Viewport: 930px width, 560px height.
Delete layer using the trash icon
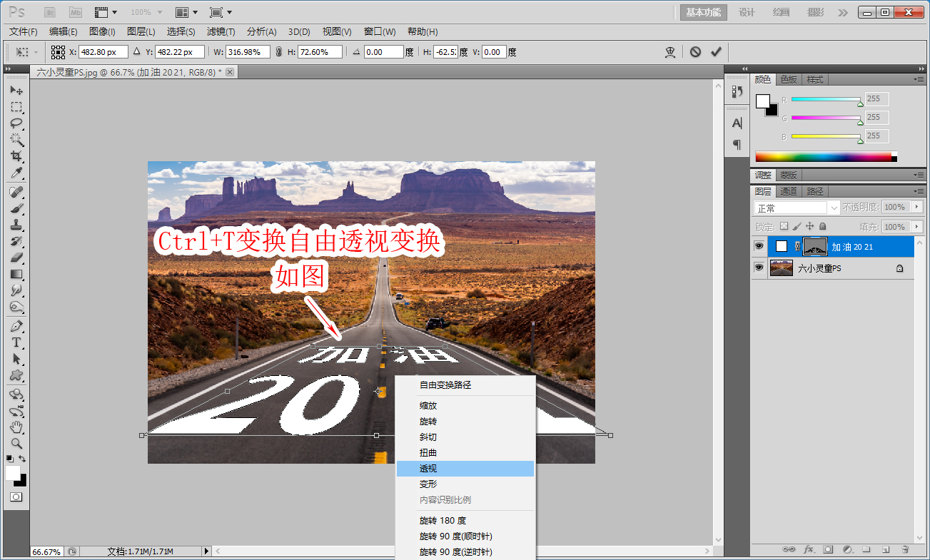tap(904, 549)
